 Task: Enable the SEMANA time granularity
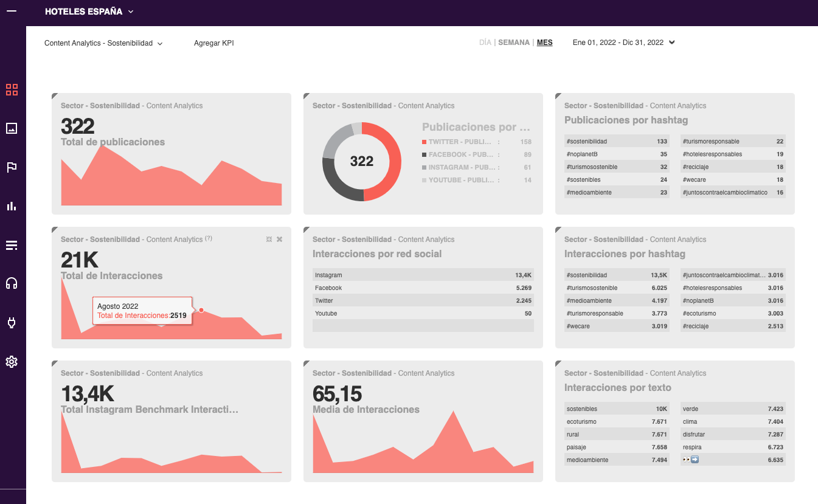[514, 42]
